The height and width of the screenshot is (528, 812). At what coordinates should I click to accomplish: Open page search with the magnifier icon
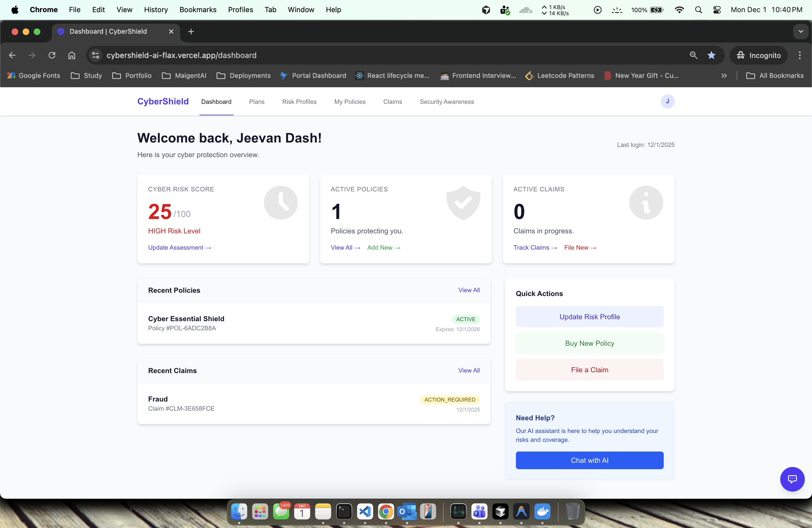[693, 55]
